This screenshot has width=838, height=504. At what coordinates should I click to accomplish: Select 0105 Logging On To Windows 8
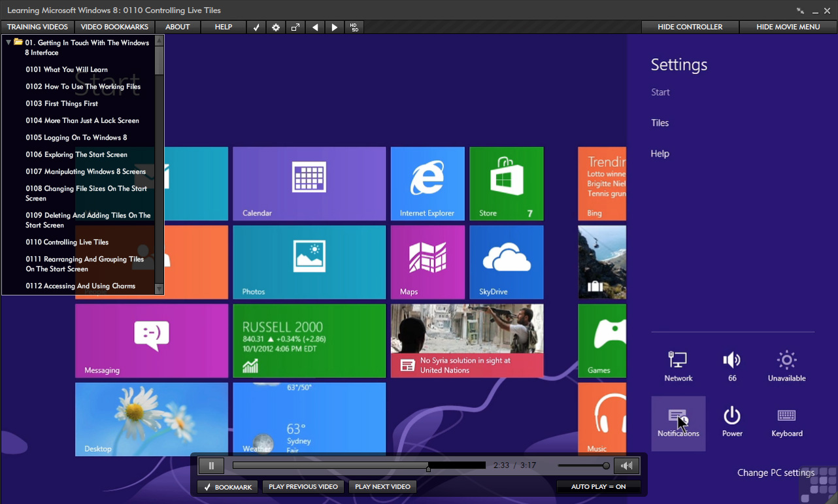coord(76,137)
